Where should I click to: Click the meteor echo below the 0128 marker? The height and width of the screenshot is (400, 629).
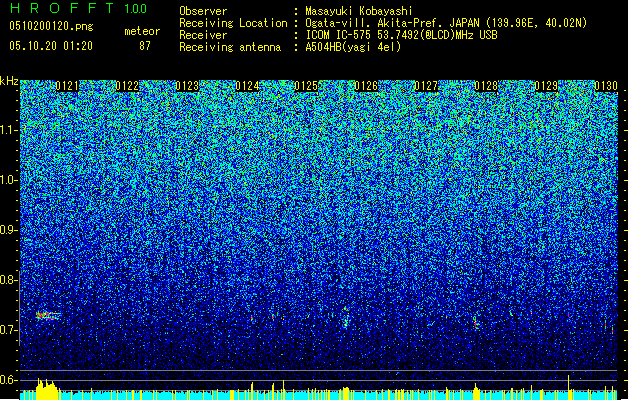click(x=476, y=322)
